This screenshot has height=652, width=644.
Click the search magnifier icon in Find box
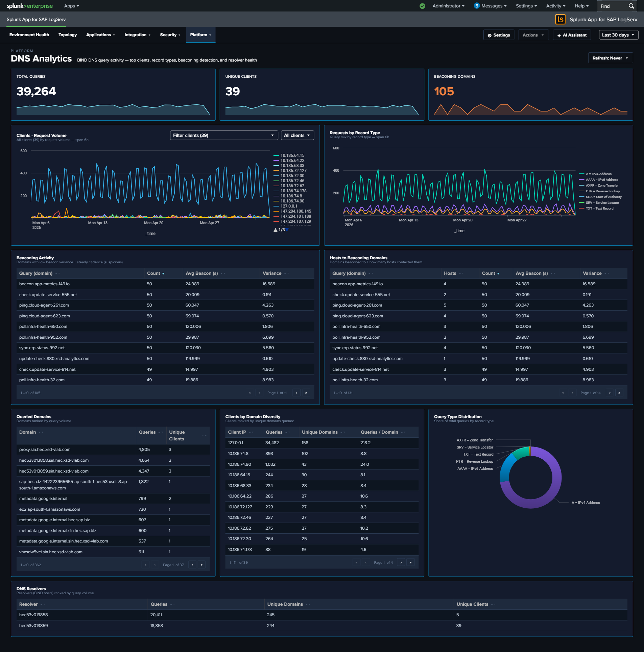[x=631, y=6]
